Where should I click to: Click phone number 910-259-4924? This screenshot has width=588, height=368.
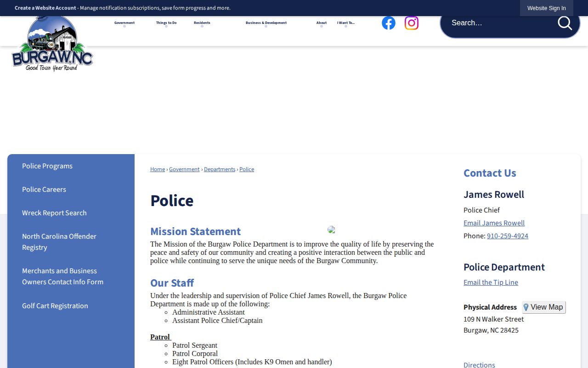pos(508,236)
